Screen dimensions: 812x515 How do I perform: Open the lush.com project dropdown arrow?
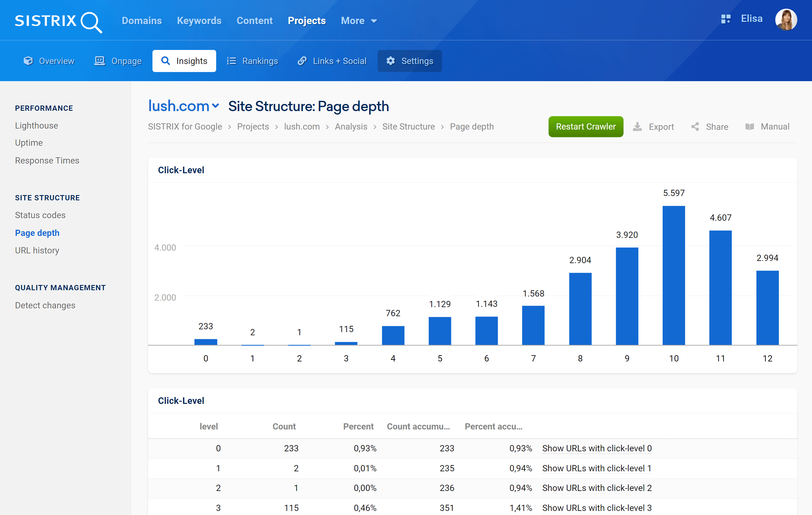[x=215, y=106]
